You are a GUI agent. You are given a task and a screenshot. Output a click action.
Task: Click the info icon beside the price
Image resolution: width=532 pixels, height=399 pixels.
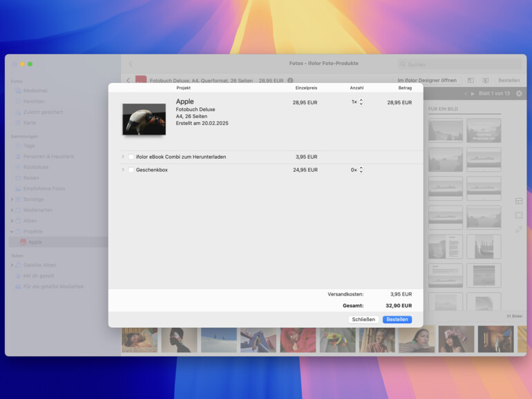tap(290, 81)
